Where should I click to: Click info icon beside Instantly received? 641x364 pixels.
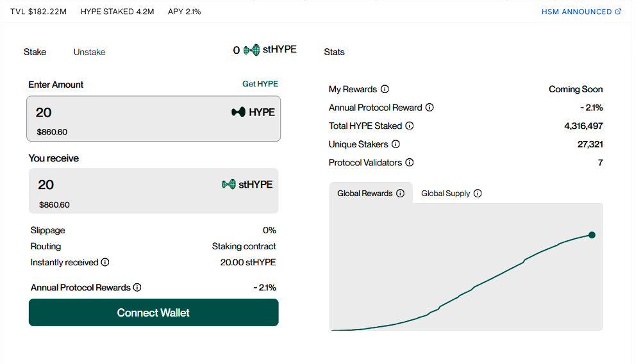tap(105, 262)
